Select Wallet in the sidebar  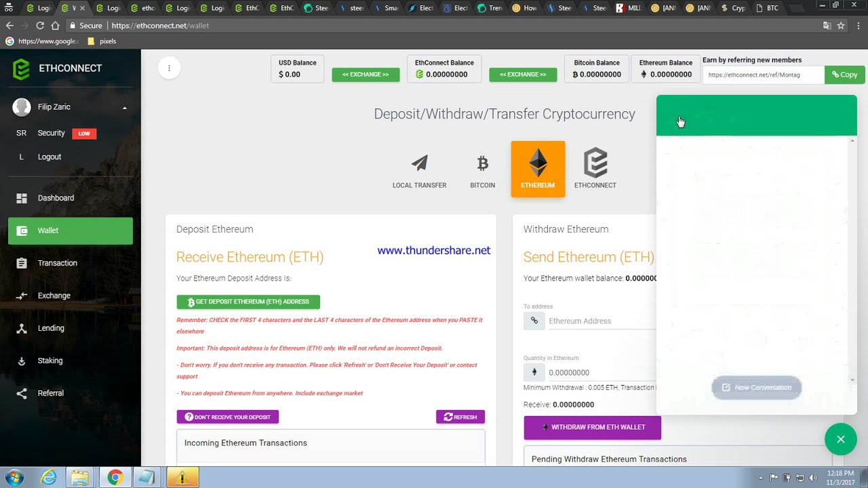pos(71,230)
